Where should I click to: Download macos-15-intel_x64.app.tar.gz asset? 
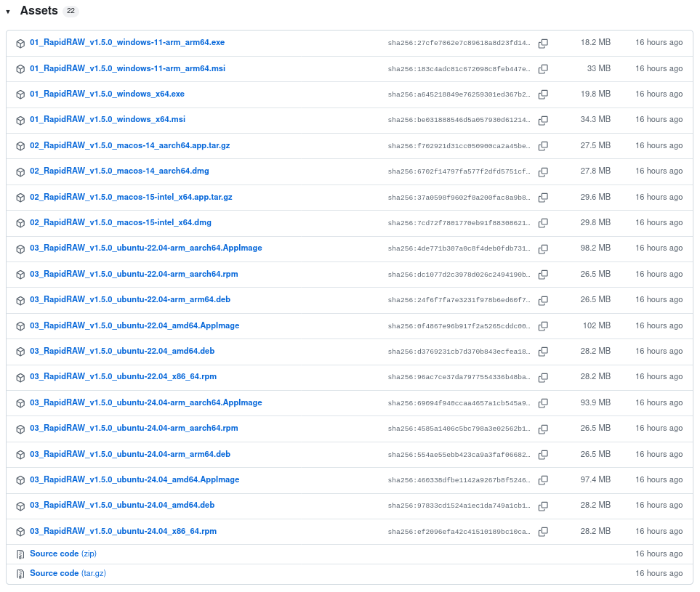point(132,197)
